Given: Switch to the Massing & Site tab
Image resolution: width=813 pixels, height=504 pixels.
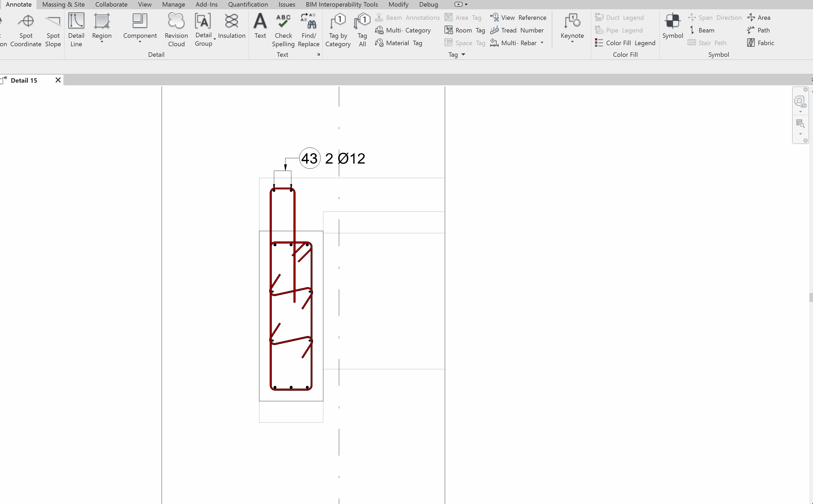Looking at the screenshot, I should pos(63,4).
